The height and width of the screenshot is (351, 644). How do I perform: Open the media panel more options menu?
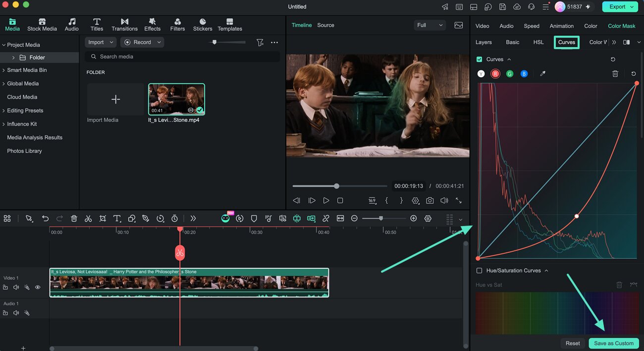point(274,43)
